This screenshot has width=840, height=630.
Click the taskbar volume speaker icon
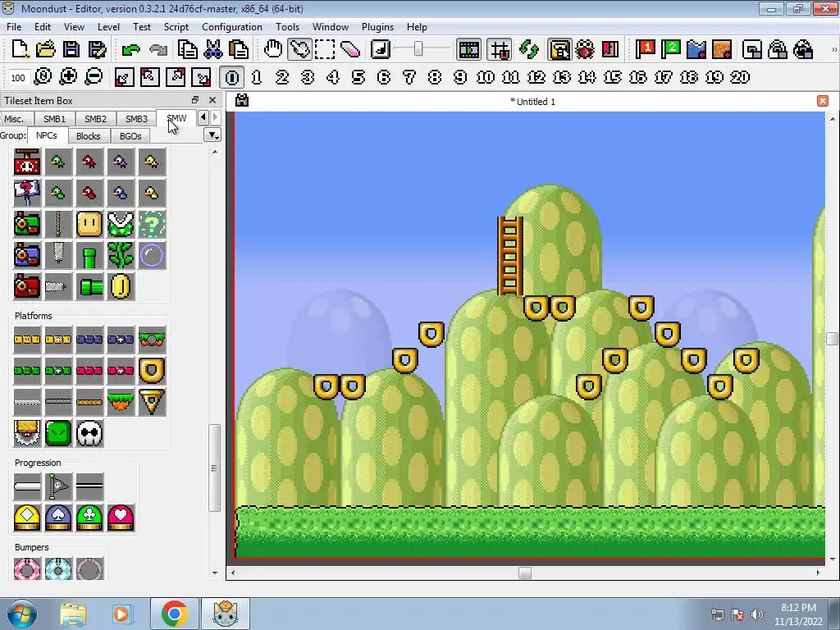coord(756,614)
